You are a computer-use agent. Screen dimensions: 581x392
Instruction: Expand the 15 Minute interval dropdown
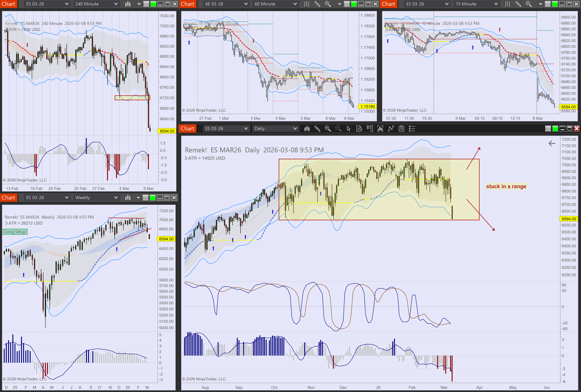pyautogui.click(x=476, y=4)
